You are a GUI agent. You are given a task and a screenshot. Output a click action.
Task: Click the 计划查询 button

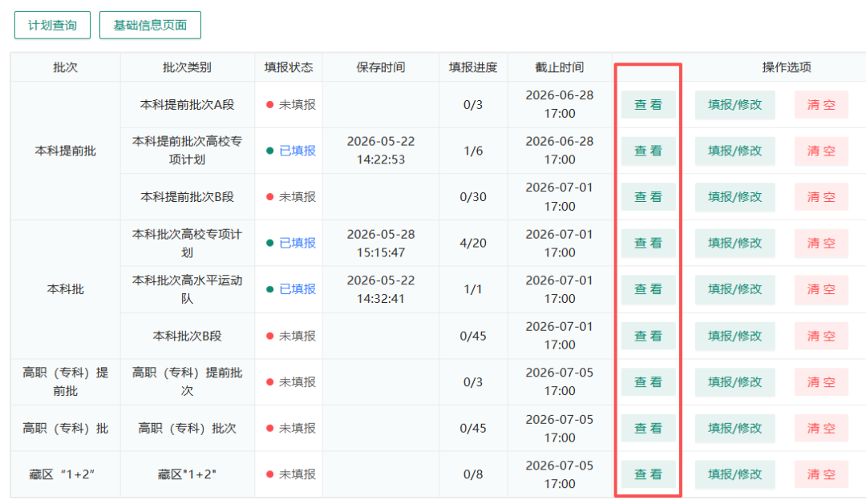52,26
